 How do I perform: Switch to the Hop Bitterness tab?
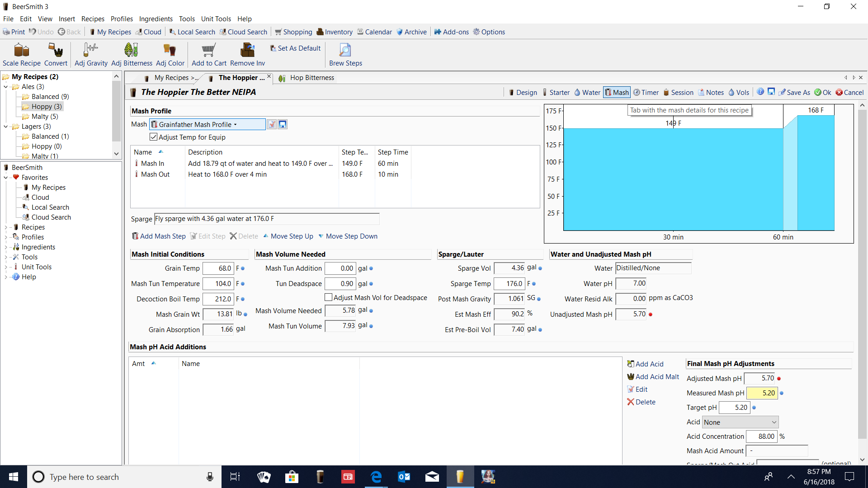coord(307,78)
